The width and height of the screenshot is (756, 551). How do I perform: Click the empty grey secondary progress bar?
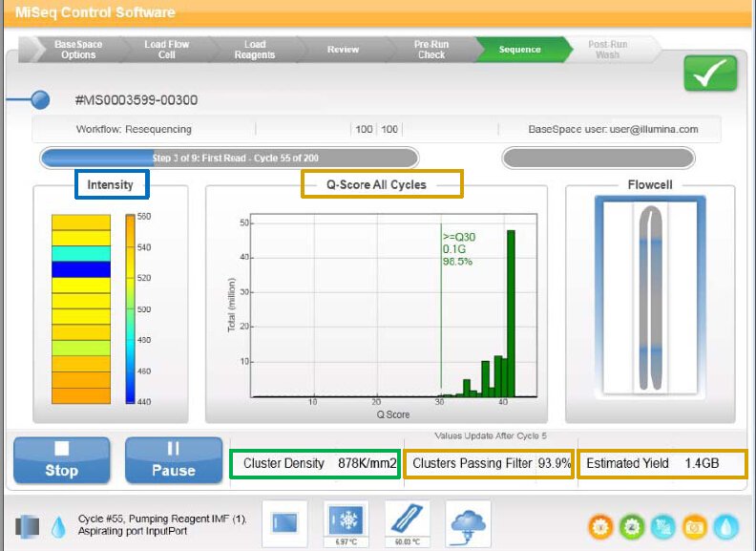[x=598, y=158]
